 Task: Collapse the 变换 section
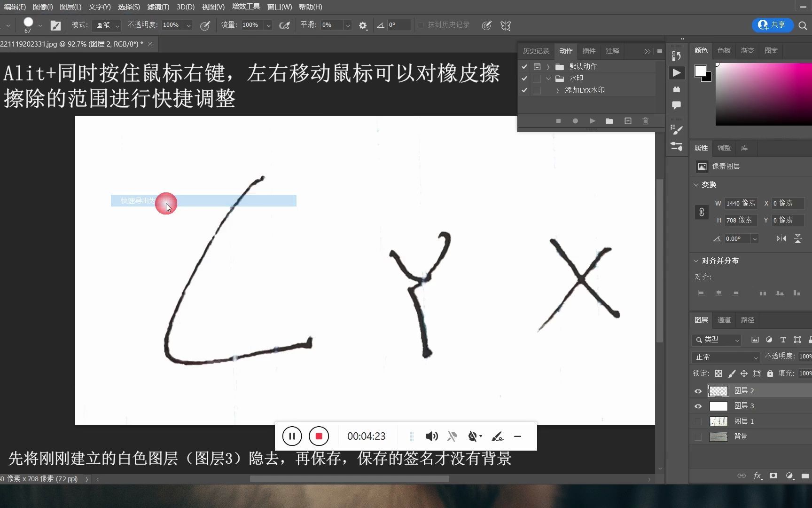tap(696, 184)
